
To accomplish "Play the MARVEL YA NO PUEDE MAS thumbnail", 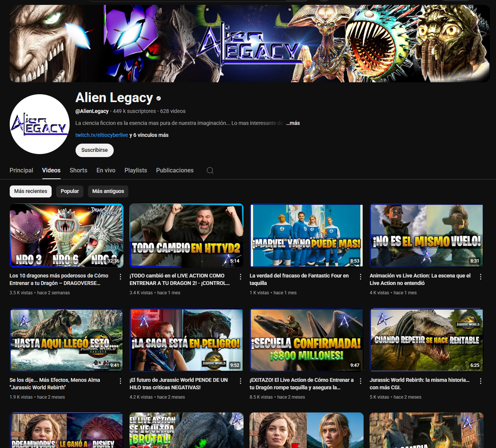I will pos(307,235).
